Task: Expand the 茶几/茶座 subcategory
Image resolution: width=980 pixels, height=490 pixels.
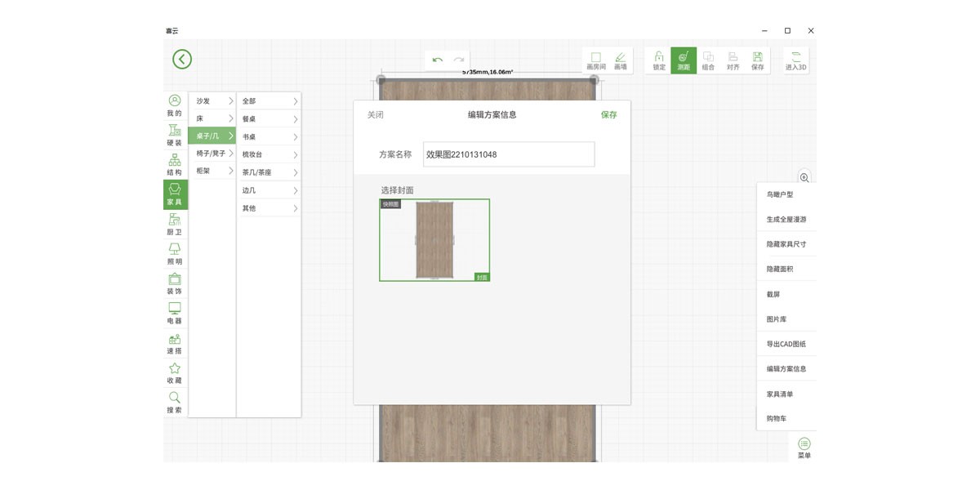Action: point(269,172)
